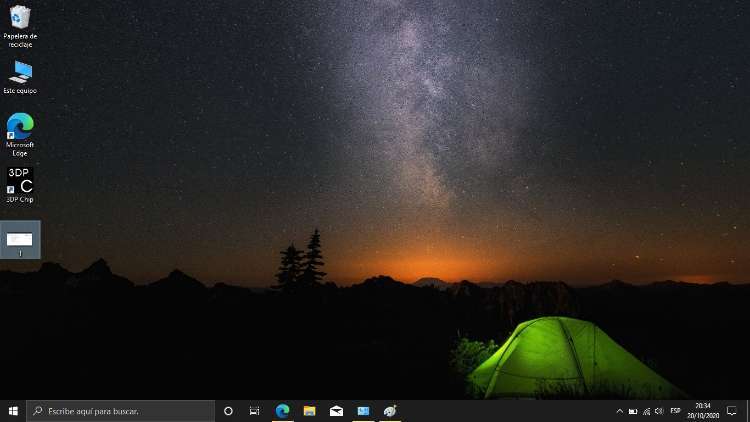This screenshot has width=750, height=422.
Task: Open the volume control speaker icon
Action: (659, 411)
